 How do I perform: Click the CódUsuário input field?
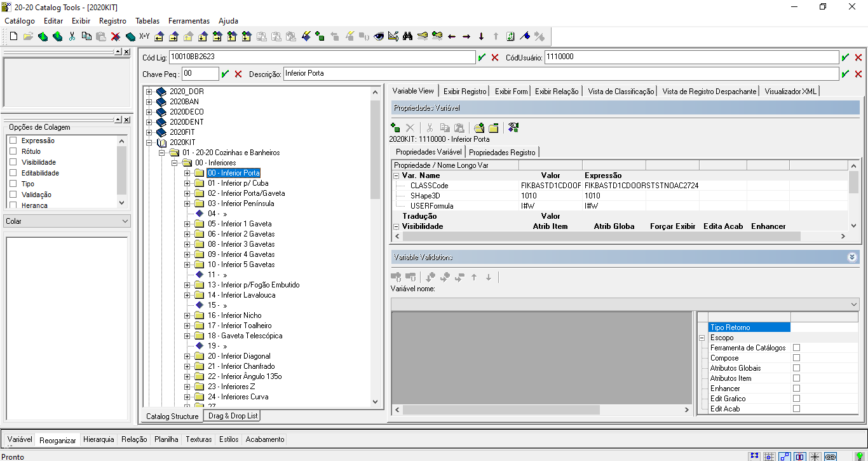click(691, 57)
